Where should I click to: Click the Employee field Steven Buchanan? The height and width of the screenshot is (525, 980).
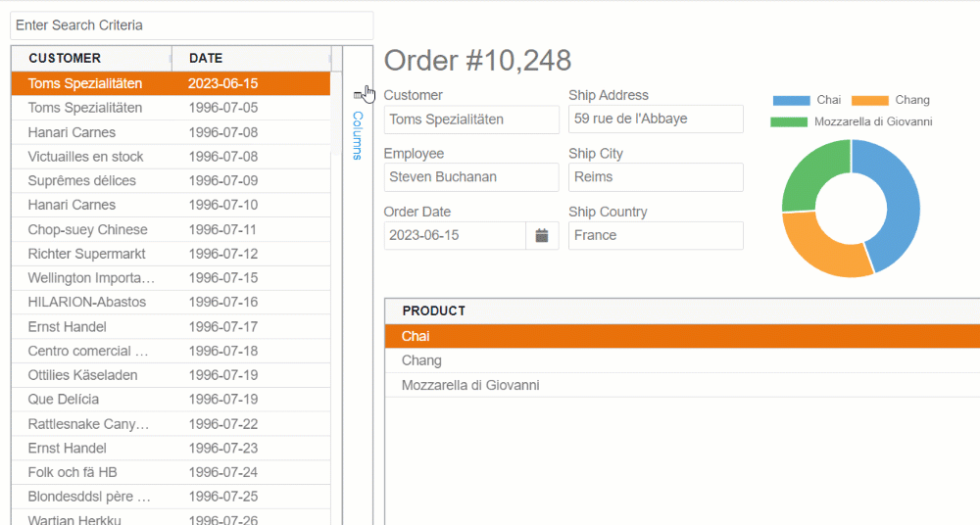(x=471, y=177)
